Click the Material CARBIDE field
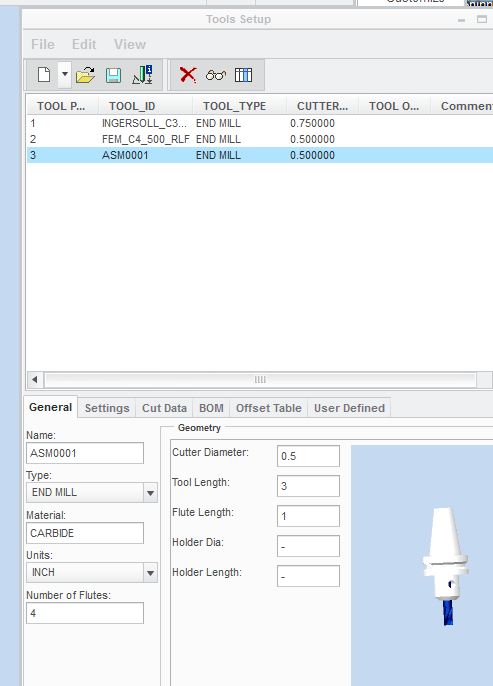The image size is (493, 686). (85, 533)
